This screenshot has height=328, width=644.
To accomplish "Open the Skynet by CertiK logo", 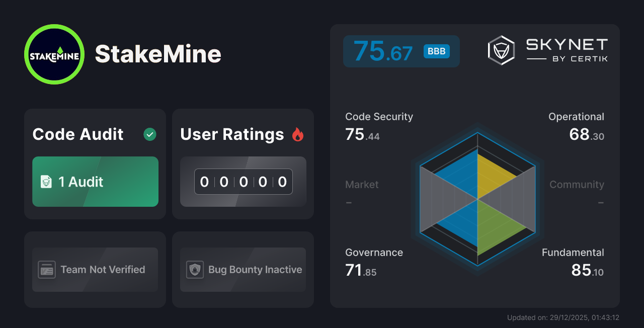I will pyautogui.click(x=548, y=49).
